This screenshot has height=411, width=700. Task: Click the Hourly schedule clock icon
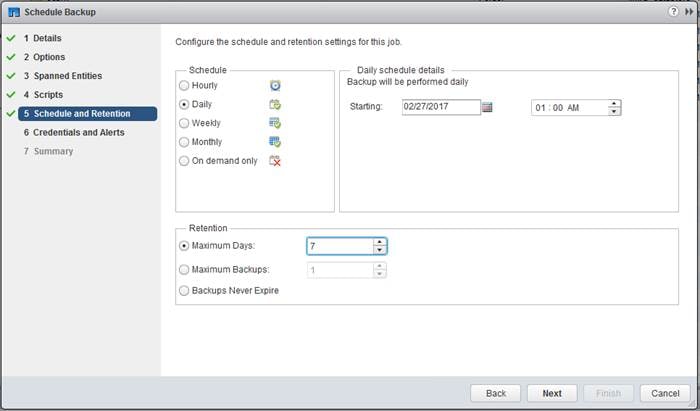click(275, 85)
